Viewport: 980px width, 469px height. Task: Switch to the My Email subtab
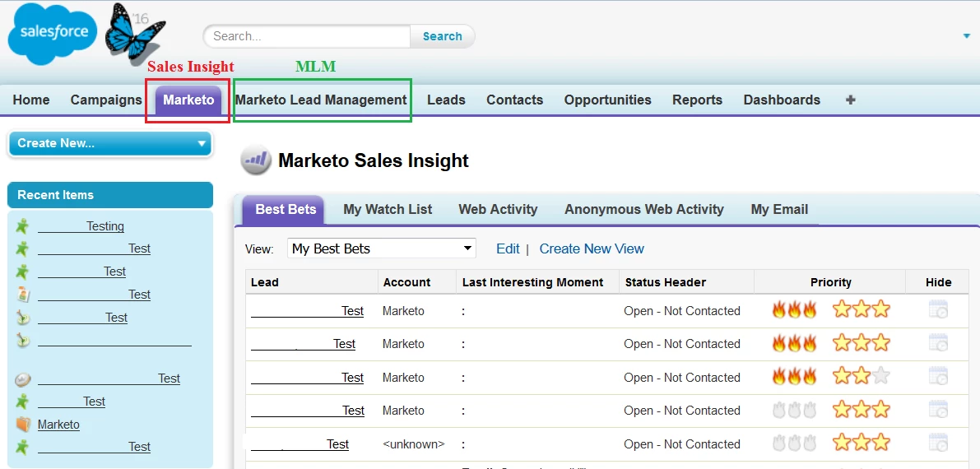pyautogui.click(x=779, y=210)
